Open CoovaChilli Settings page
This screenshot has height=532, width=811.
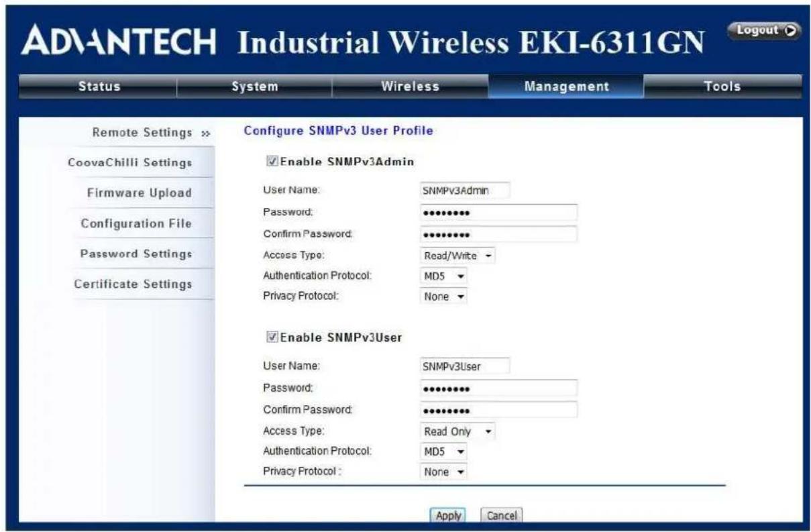click(130, 163)
